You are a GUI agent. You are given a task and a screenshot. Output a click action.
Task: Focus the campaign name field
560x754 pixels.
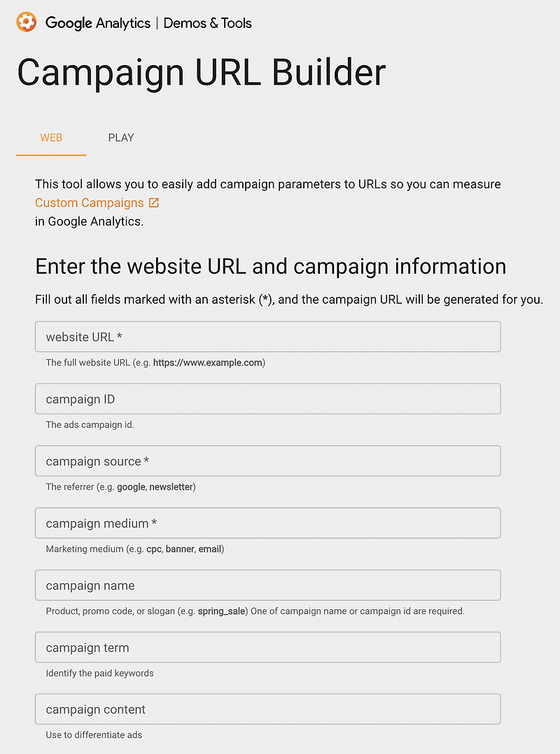[268, 585]
